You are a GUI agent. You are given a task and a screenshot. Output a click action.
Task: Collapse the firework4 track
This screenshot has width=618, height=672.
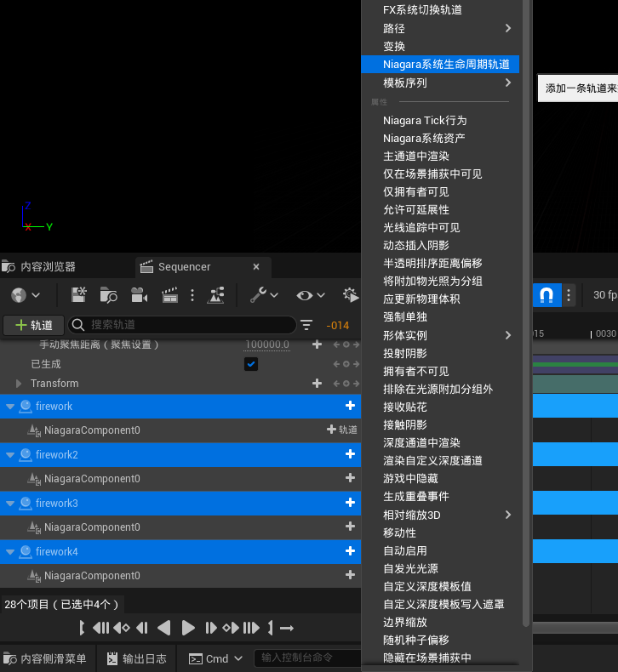coord(10,551)
